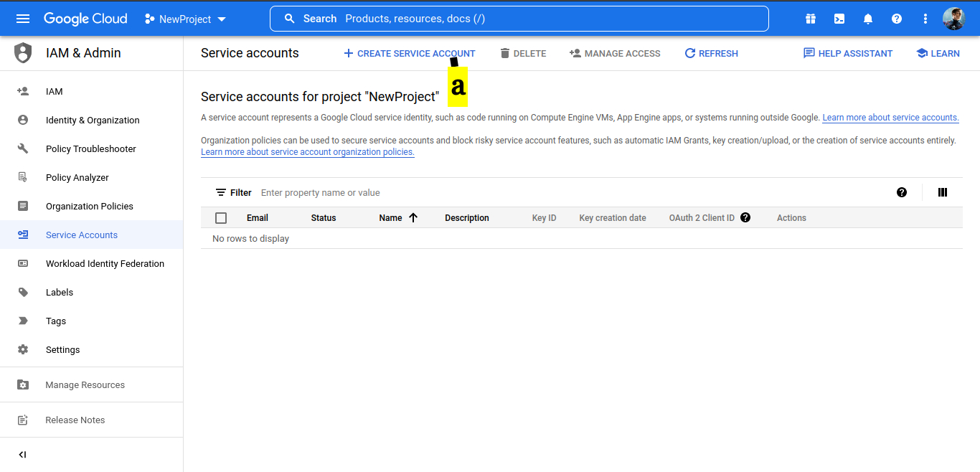Image resolution: width=980 pixels, height=472 pixels.
Task: Click the Organization Policies list icon
Action: 23,206
